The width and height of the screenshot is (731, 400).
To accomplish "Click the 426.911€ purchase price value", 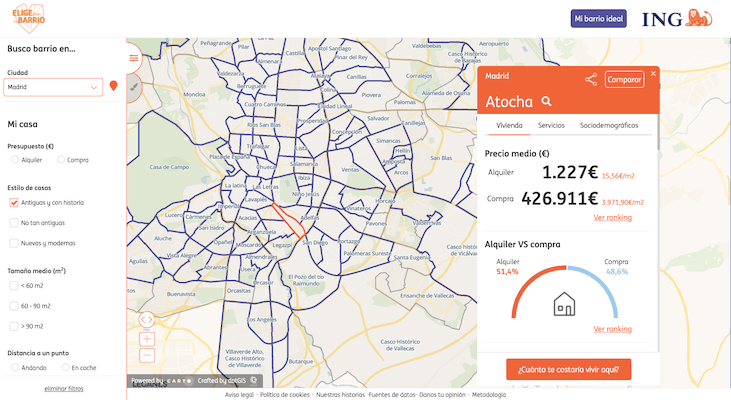I will (559, 199).
